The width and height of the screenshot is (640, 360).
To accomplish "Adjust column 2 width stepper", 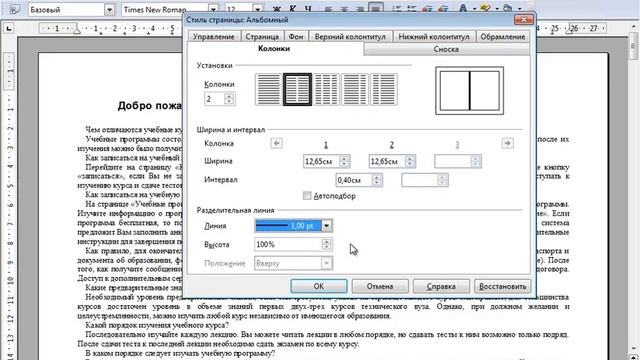I will (410, 161).
